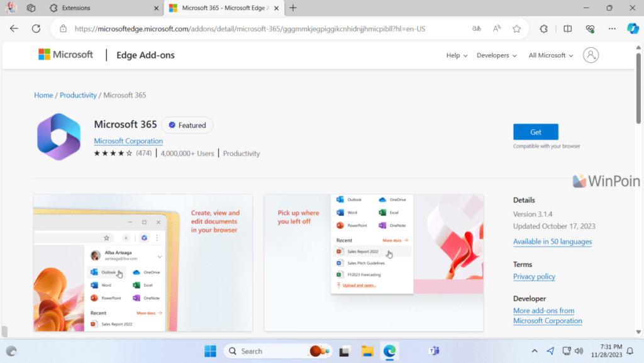
Task: Click the weather widget on the taskbar
Action: pos(11,351)
